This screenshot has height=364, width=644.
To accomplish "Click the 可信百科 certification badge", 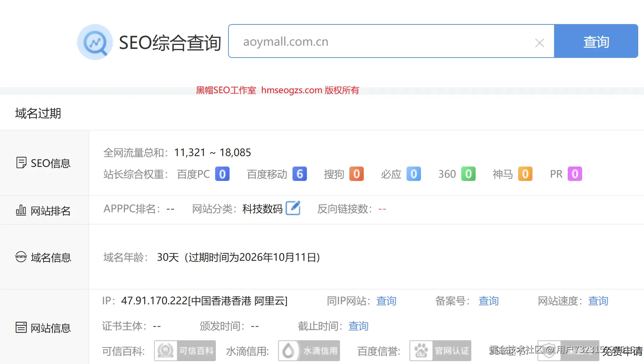I will [x=185, y=351].
